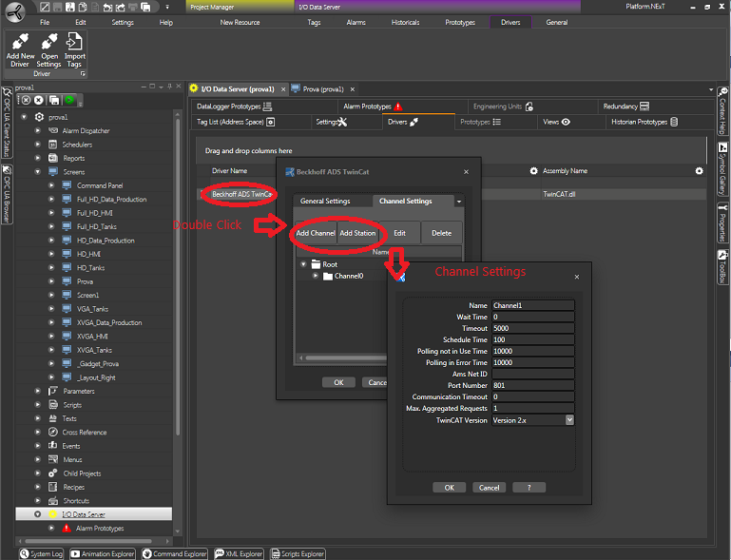The image size is (731, 560).
Task: Click the Add Station button
Action: click(x=357, y=233)
